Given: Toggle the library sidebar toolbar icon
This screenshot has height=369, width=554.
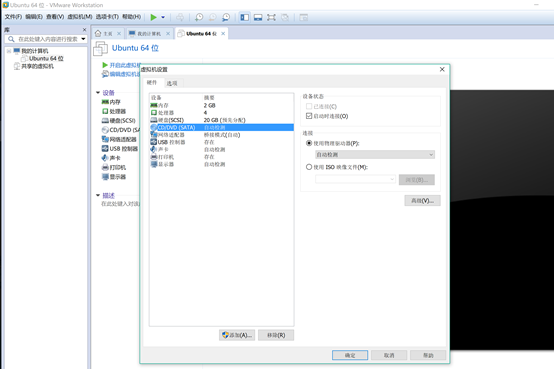Looking at the screenshot, I should pyautogui.click(x=244, y=17).
